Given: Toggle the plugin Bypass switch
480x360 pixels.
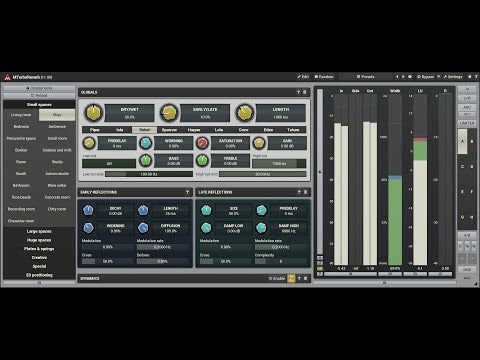Looking at the screenshot, I should point(426,77).
